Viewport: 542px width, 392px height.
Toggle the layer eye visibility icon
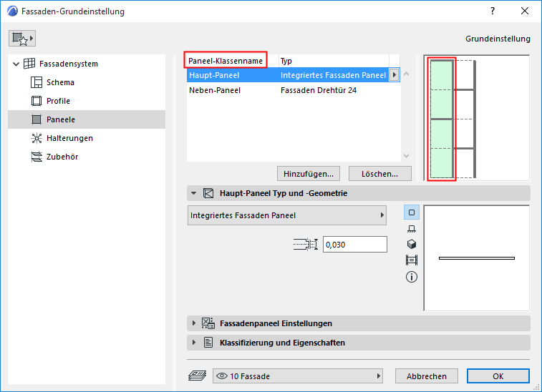[x=221, y=376]
